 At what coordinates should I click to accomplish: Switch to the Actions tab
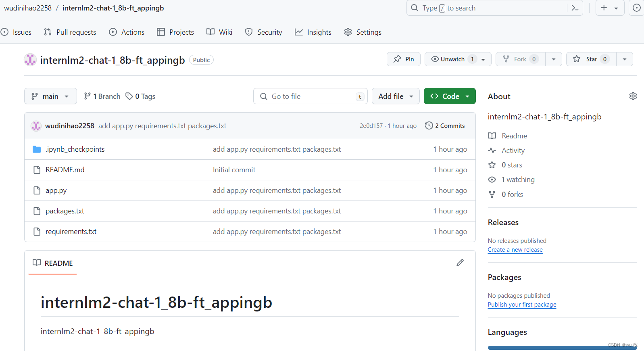coord(127,32)
